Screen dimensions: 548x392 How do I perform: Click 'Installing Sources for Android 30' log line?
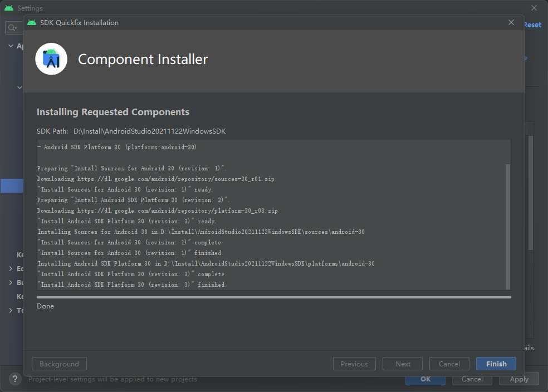(x=201, y=232)
